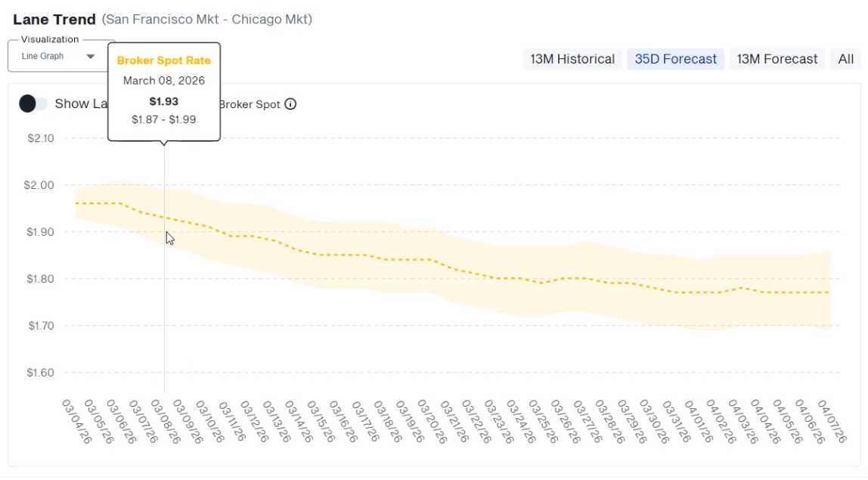The height and width of the screenshot is (480, 868).
Task: Show the All time range
Action: [x=845, y=59]
